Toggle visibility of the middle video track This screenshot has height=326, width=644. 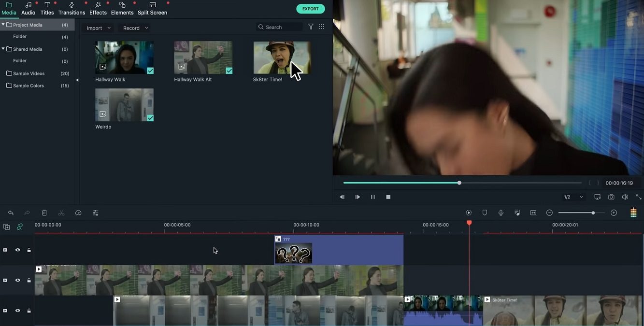[x=17, y=280]
